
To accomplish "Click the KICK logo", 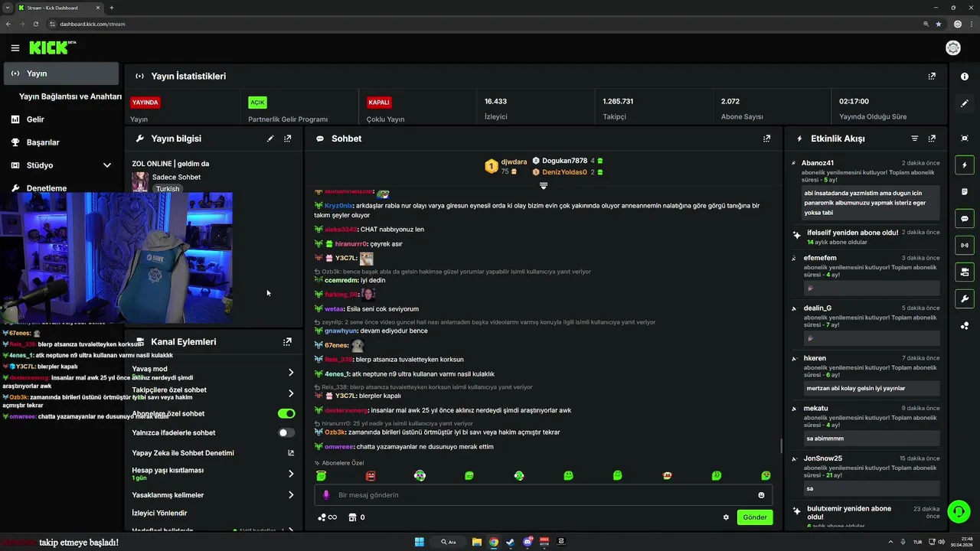I will (52, 47).
